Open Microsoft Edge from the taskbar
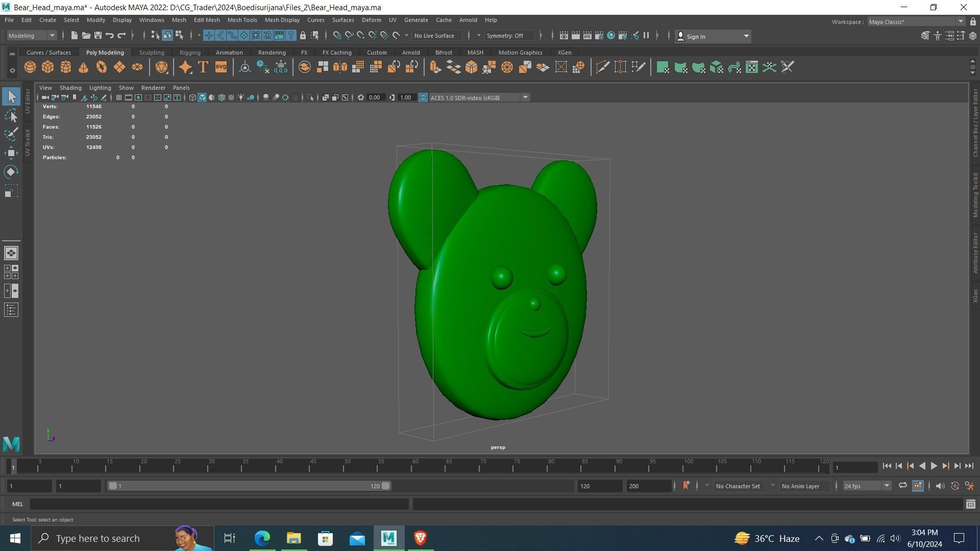The height and width of the screenshot is (551, 980). click(x=262, y=538)
